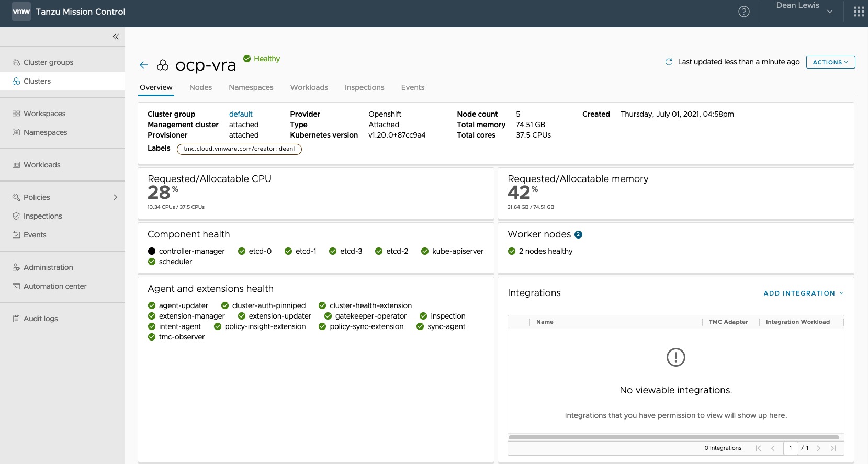868x464 pixels.
Task: Open the Dean Lewis user dropdown
Action: pos(804,8)
